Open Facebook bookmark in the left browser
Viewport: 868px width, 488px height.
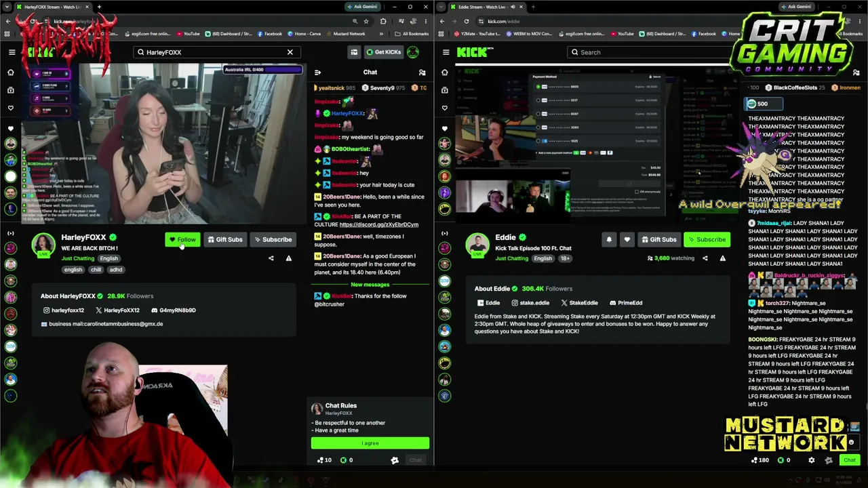[x=269, y=34]
